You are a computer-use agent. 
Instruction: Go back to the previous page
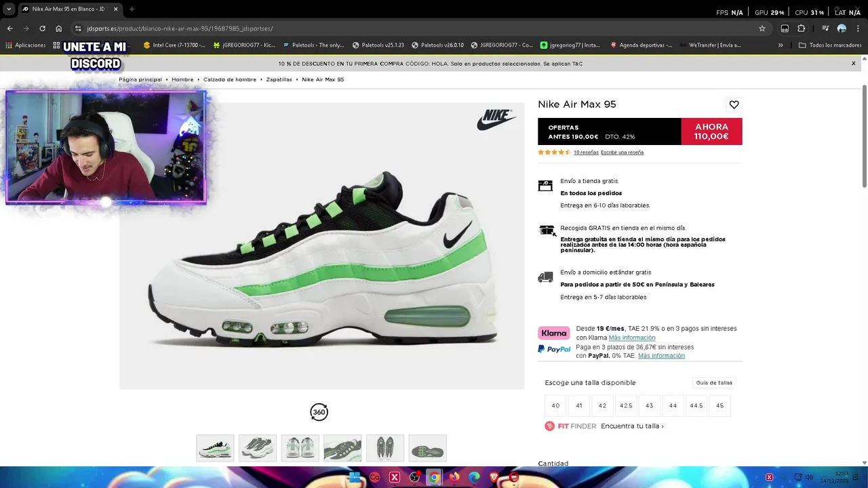point(9,28)
